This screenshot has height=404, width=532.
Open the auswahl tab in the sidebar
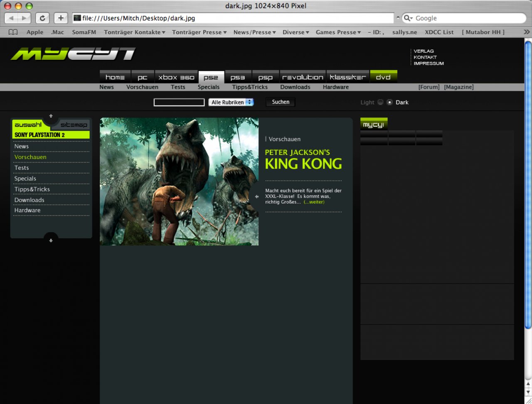coord(28,125)
